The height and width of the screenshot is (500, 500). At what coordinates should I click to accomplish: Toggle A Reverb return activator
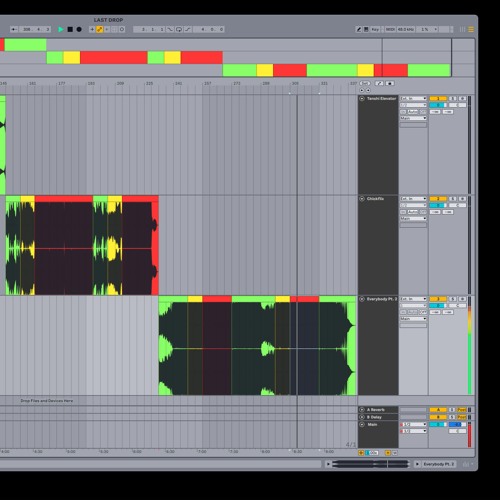pyautogui.click(x=438, y=410)
